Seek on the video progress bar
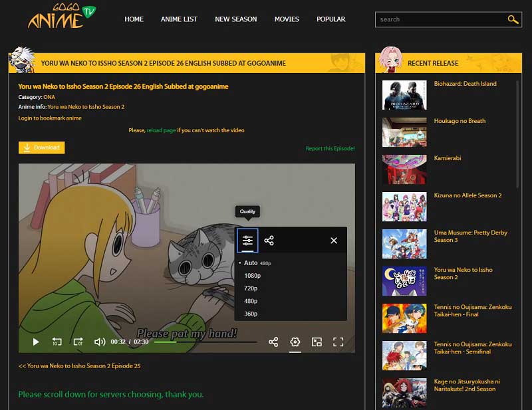The height and width of the screenshot is (410, 532). [205, 342]
